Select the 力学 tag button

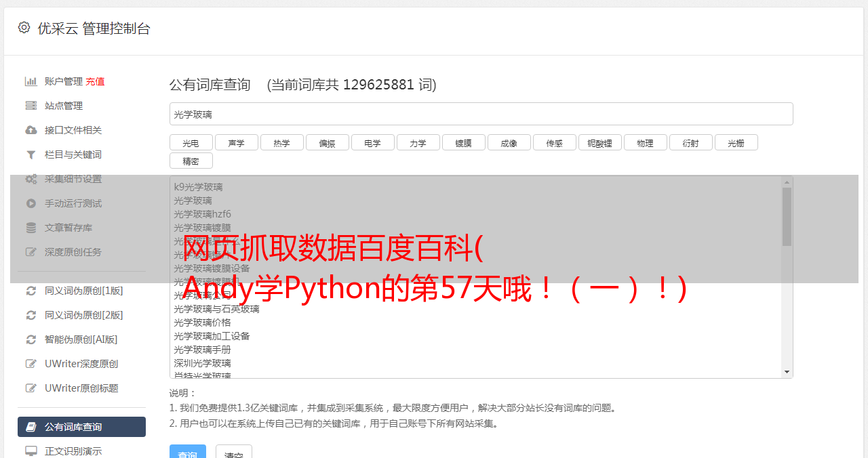coord(418,142)
